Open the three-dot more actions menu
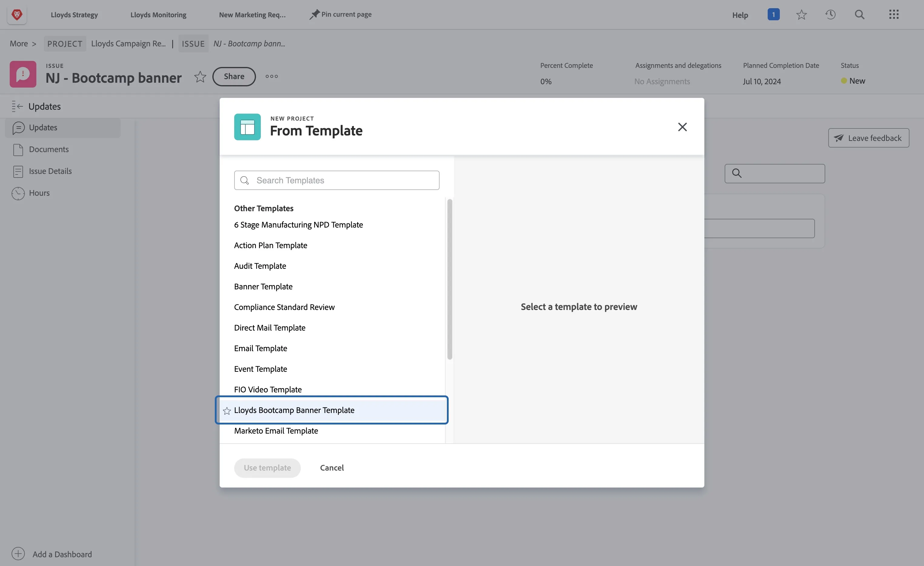The height and width of the screenshot is (566, 924). [271, 77]
